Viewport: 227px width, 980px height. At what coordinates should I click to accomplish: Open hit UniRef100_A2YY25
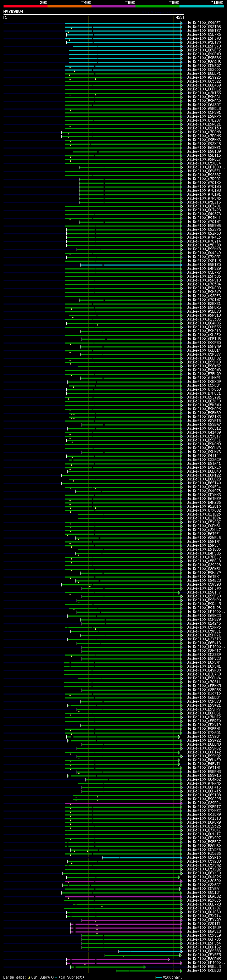[203, 78]
